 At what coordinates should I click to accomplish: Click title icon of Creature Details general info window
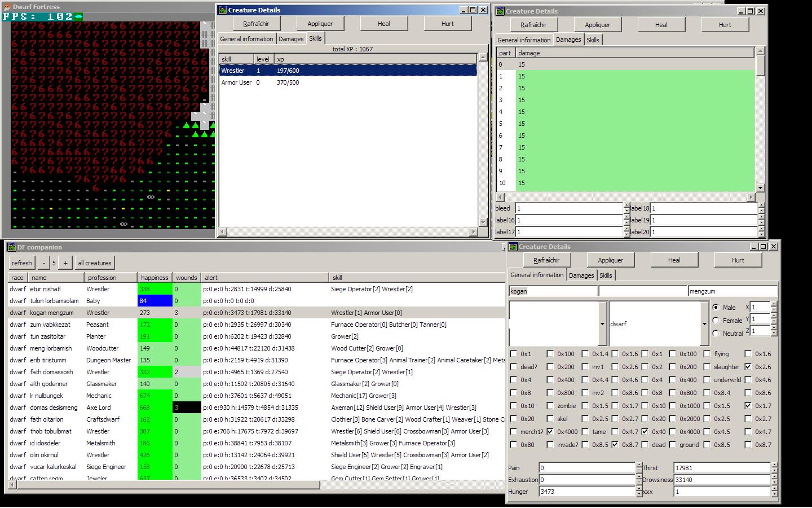[513, 247]
